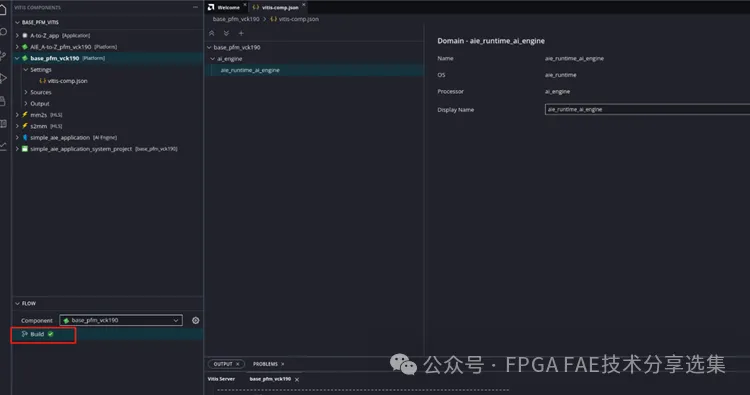Close the Welcome tab
Viewport: 750px width, 395px height.
[245, 5]
